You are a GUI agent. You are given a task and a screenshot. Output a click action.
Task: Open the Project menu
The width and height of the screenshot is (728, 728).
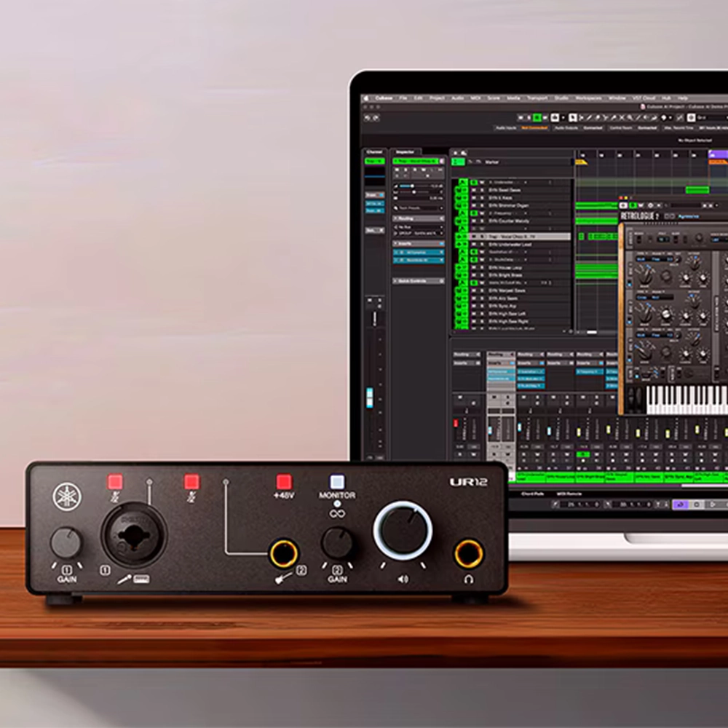tap(437, 98)
